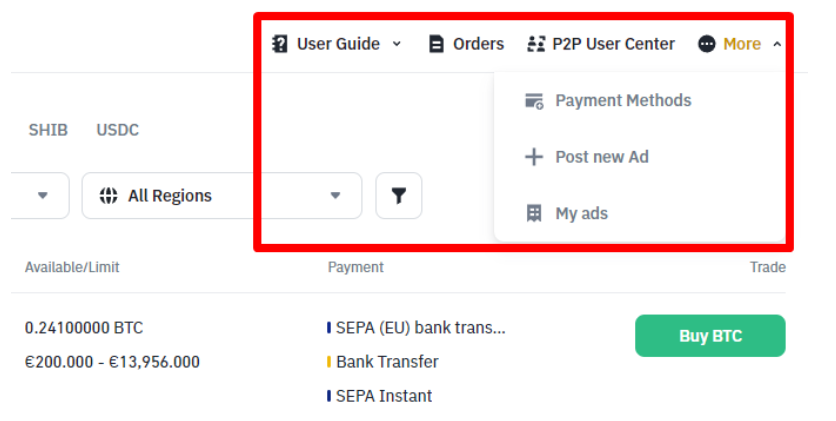Image resolution: width=836 pixels, height=421 pixels.
Task: Choose Post new Ad menu entry
Action: point(602,157)
